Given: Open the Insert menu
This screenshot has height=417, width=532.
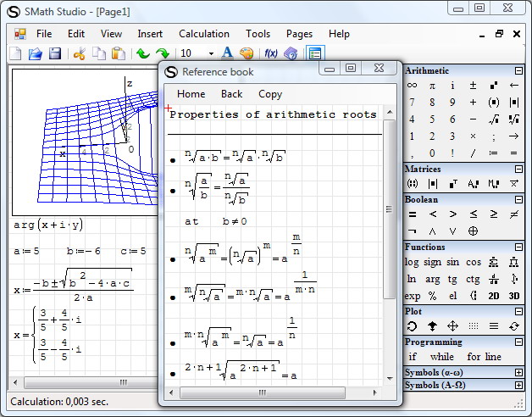Looking at the screenshot, I should 150,34.
